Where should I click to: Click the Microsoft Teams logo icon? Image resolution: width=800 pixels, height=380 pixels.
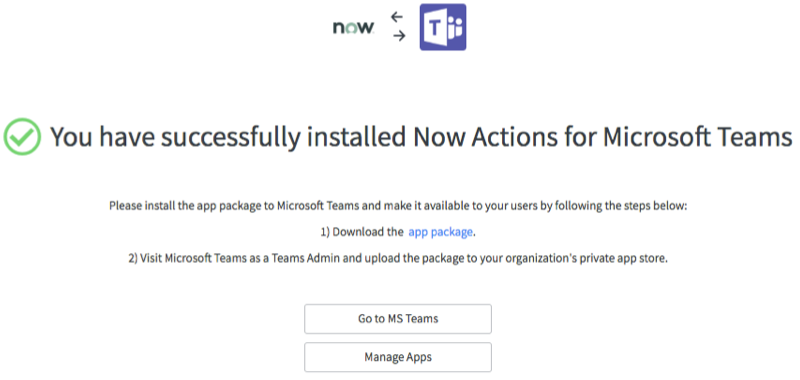[443, 27]
